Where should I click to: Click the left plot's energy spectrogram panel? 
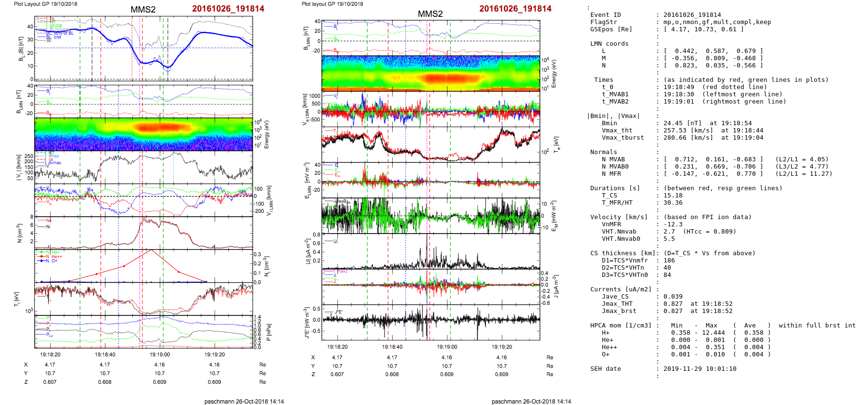[x=143, y=134]
